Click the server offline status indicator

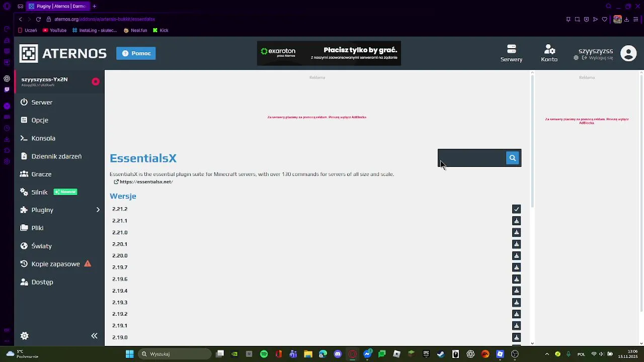pyautogui.click(x=96, y=81)
